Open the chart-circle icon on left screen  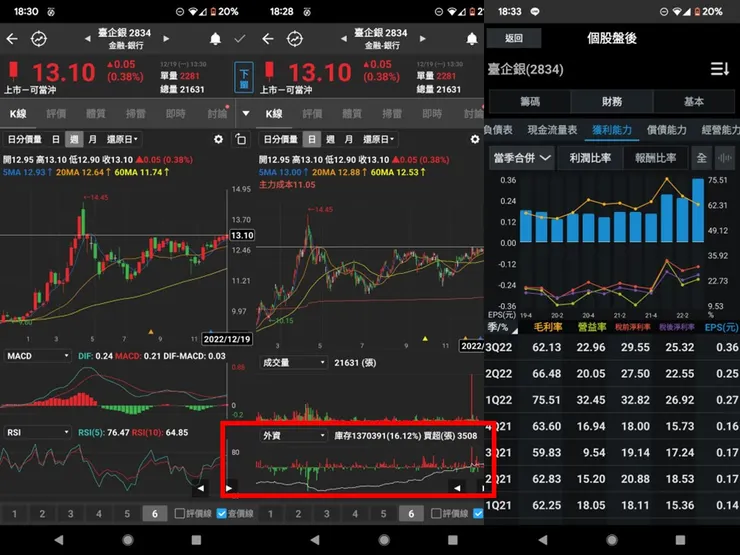[39, 39]
